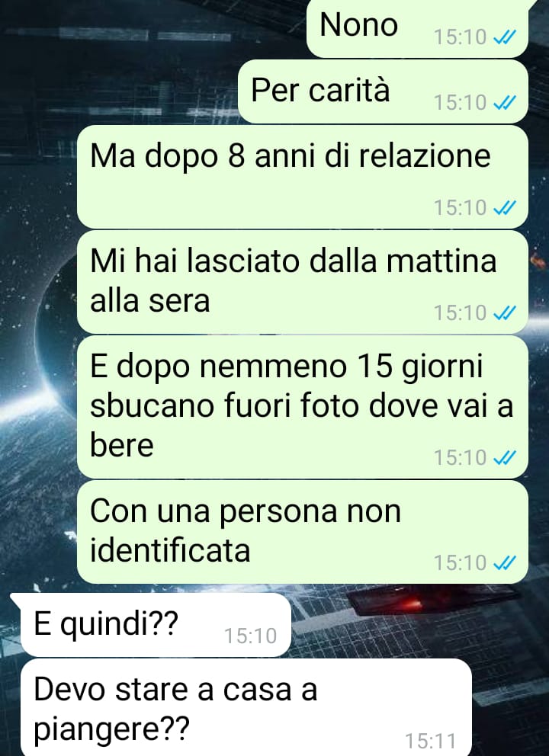Tap read ticks on 'identificata' message
The height and width of the screenshot is (756, 549).
coord(505,562)
